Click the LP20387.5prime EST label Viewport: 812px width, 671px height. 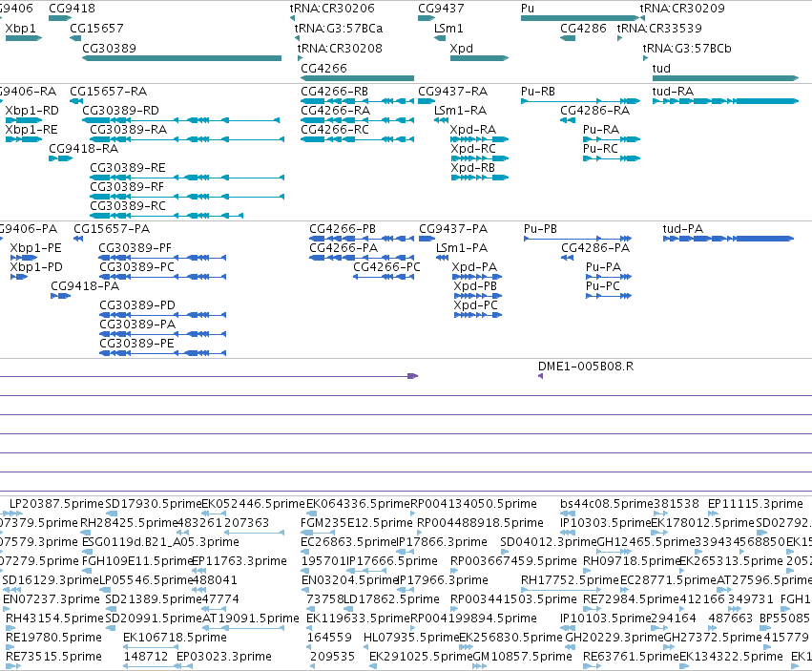pos(57,504)
